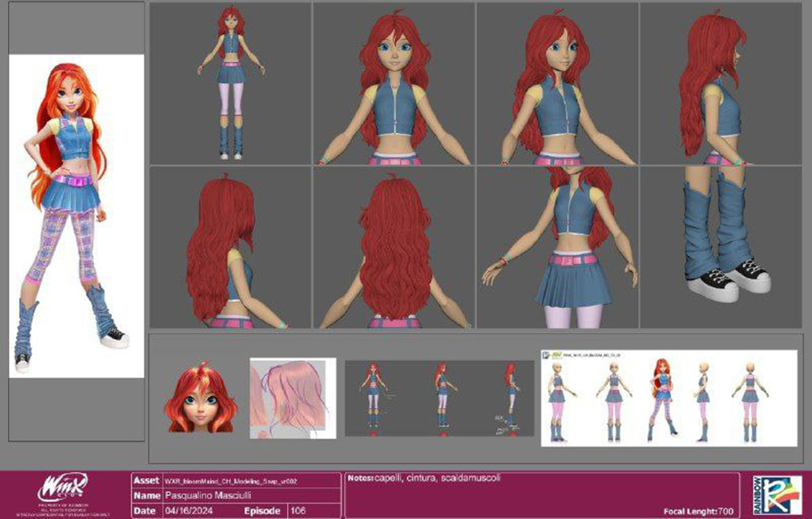812x519 pixels.
Task: Select the date value '04/16/2024'
Action: 189,511
